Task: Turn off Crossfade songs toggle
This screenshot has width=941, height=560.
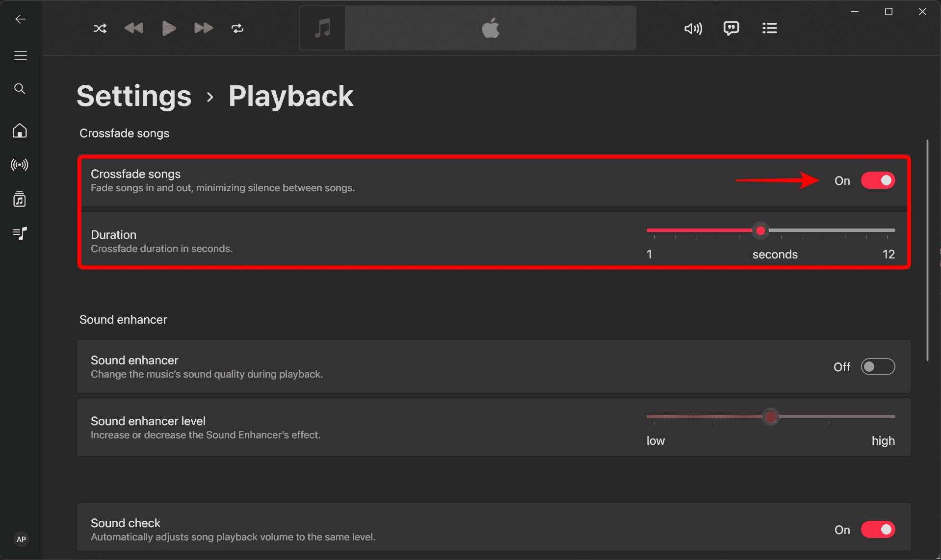Action: click(x=878, y=180)
